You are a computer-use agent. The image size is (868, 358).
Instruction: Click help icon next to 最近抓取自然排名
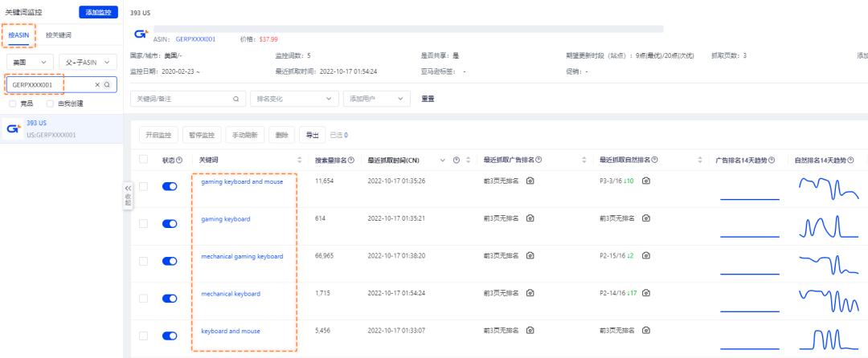[x=655, y=161]
